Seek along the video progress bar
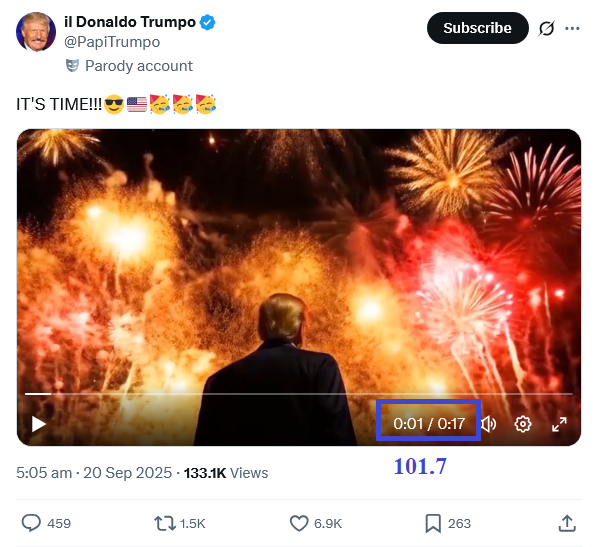The height and width of the screenshot is (547, 598). [299, 393]
